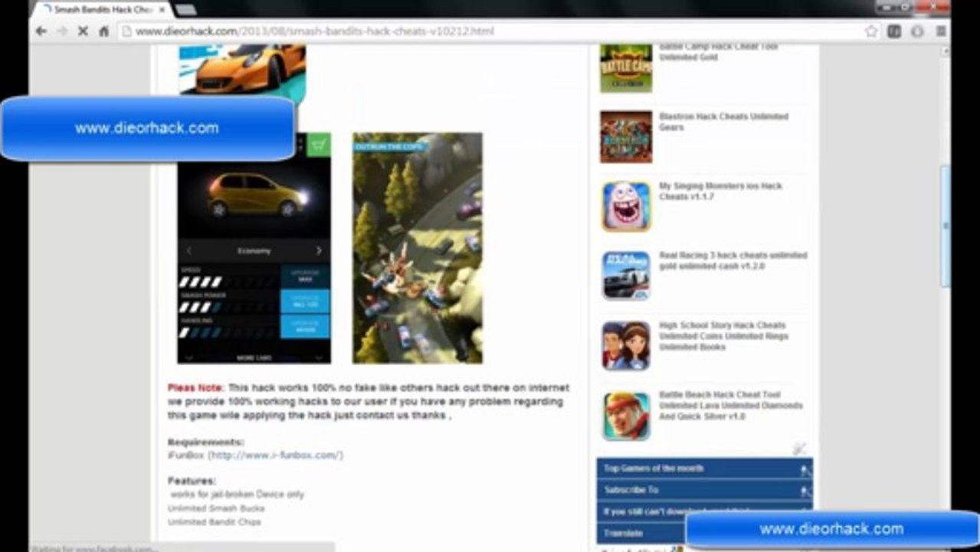Click the round grey extension icon in toolbar

pos(917,31)
